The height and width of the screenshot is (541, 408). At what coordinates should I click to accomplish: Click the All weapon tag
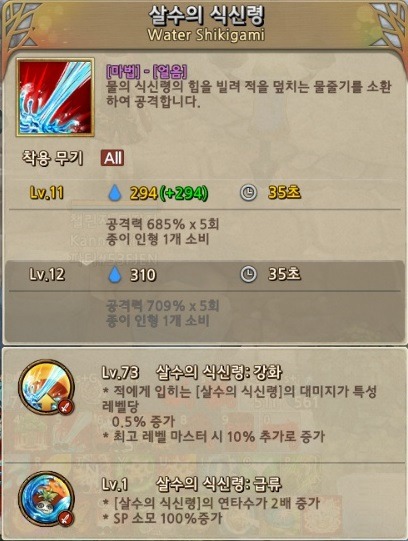[x=112, y=158]
